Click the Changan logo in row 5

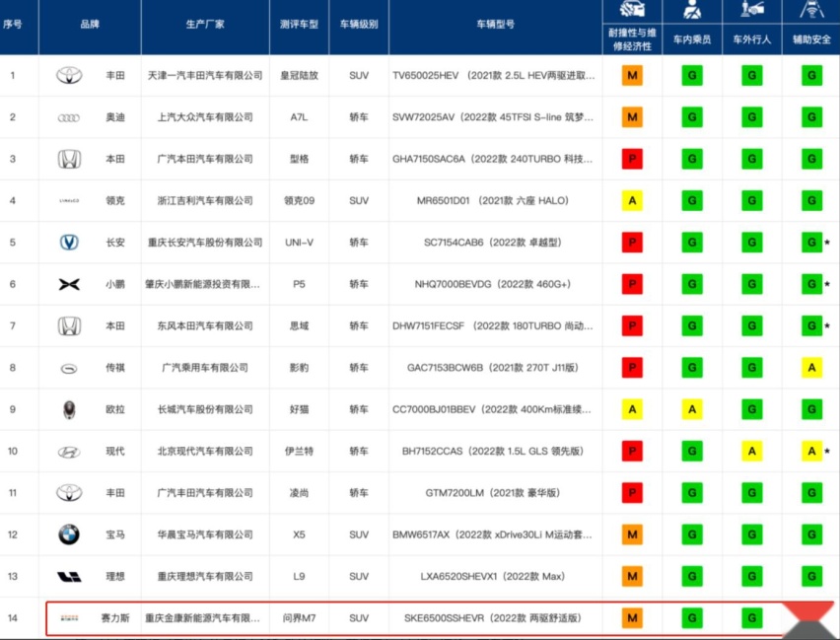click(x=69, y=243)
